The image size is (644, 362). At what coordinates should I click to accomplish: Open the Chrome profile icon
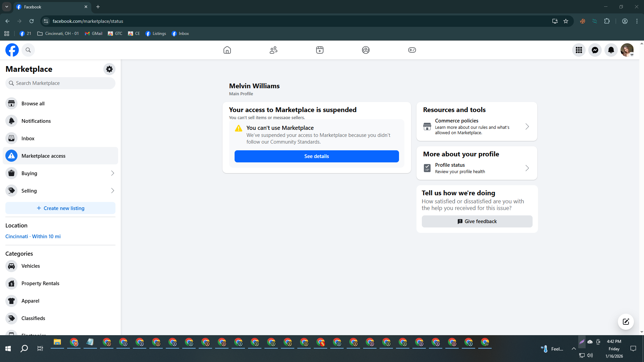point(625,21)
